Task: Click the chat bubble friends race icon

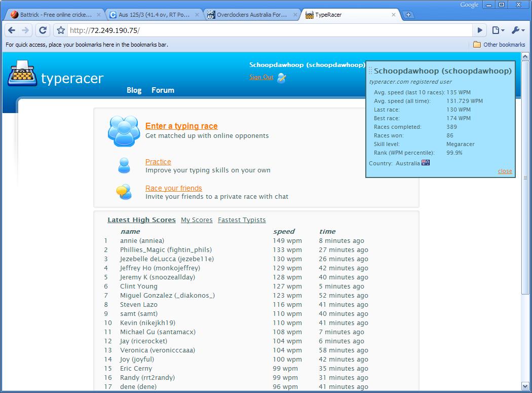Action: (124, 192)
